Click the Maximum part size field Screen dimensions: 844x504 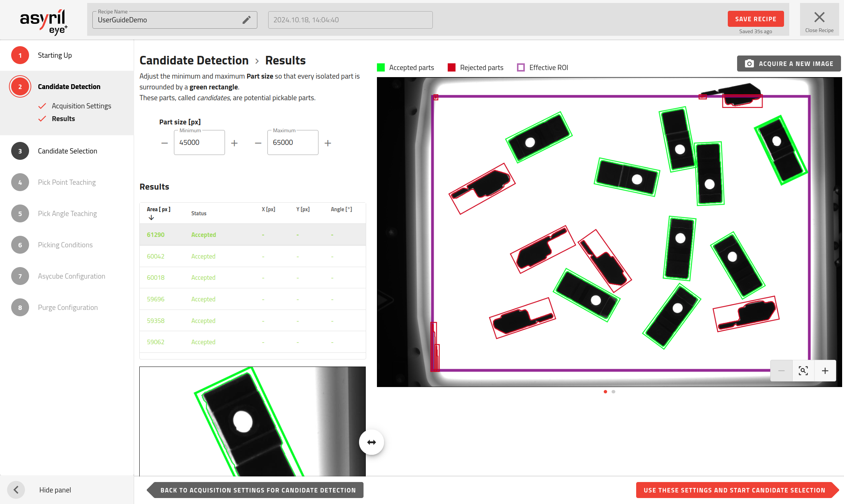(293, 143)
